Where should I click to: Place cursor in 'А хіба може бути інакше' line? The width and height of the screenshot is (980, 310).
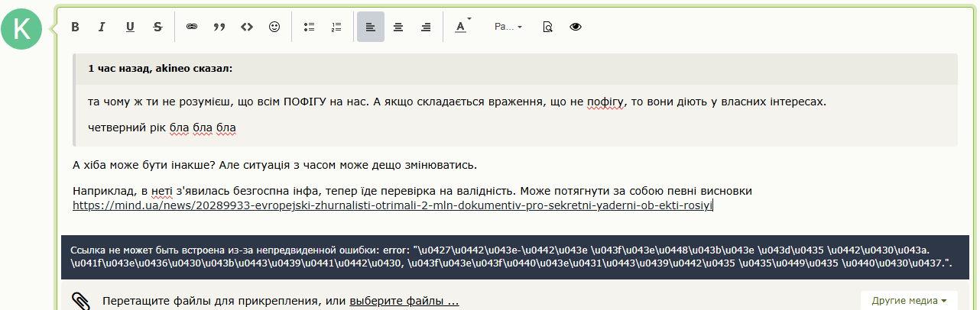click(274, 165)
